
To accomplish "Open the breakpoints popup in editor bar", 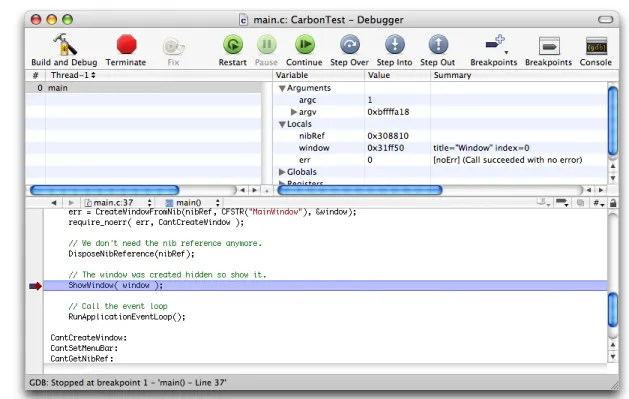I will 562,203.
